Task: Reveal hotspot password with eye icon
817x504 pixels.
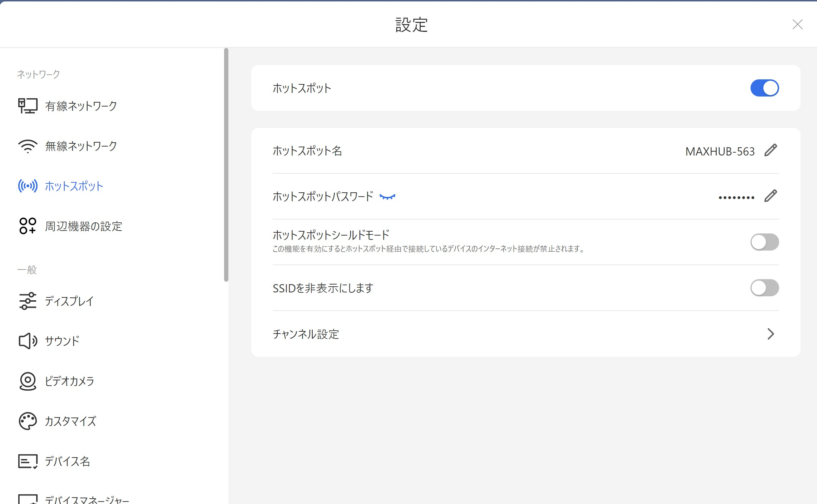Action: pos(387,197)
